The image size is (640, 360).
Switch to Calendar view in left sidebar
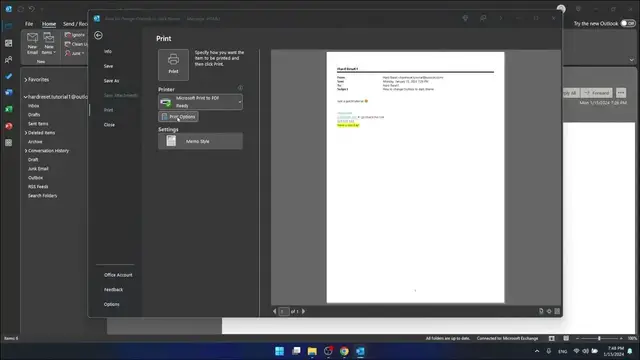[9, 43]
